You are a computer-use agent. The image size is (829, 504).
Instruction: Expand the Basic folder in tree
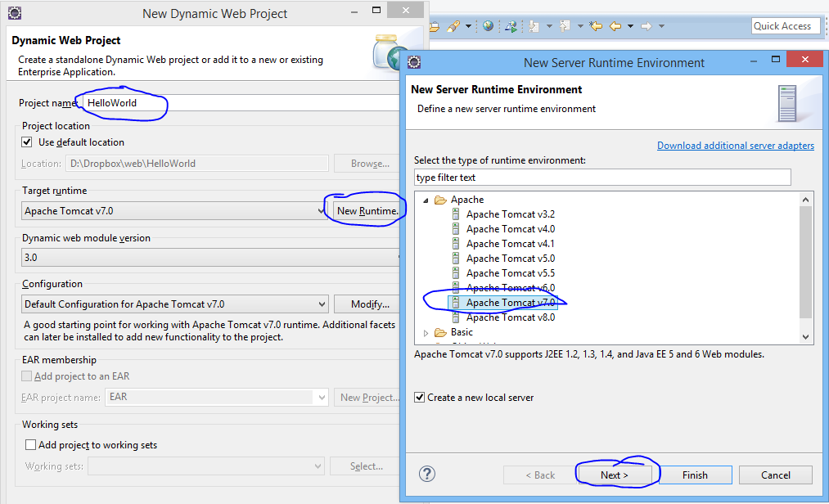pos(426,333)
